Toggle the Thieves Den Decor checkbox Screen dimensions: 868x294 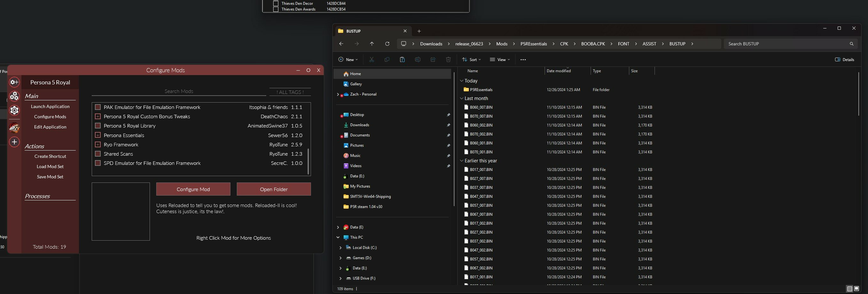click(275, 4)
